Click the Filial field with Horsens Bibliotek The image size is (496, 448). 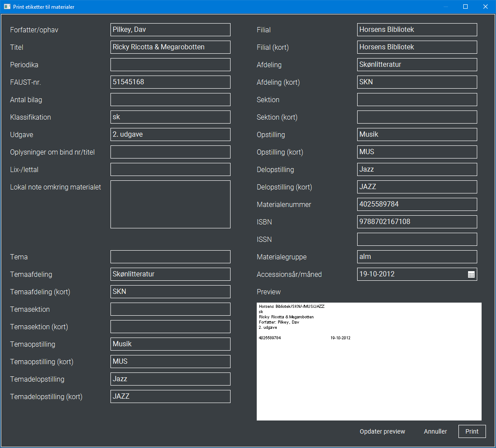[417, 29]
